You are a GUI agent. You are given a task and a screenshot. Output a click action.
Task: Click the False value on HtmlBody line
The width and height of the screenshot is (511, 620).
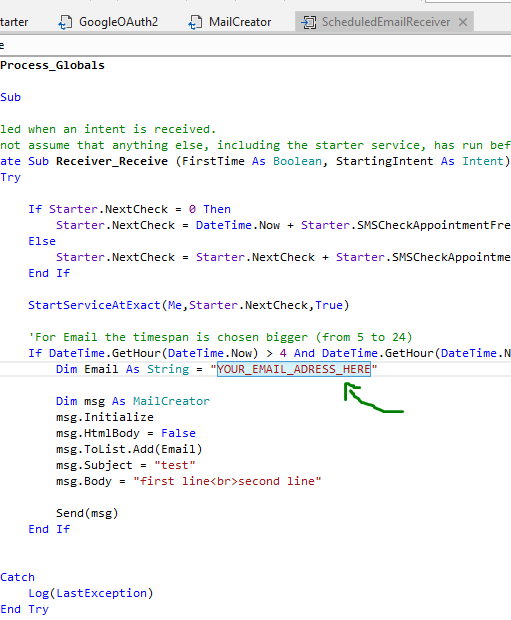click(x=178, y=433)
